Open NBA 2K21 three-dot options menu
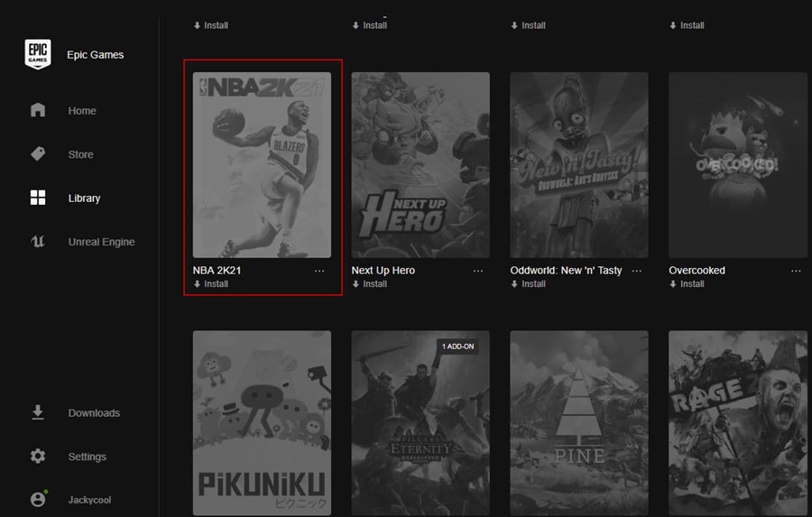This screenshot has height=517, width=812. pos(319,271)
